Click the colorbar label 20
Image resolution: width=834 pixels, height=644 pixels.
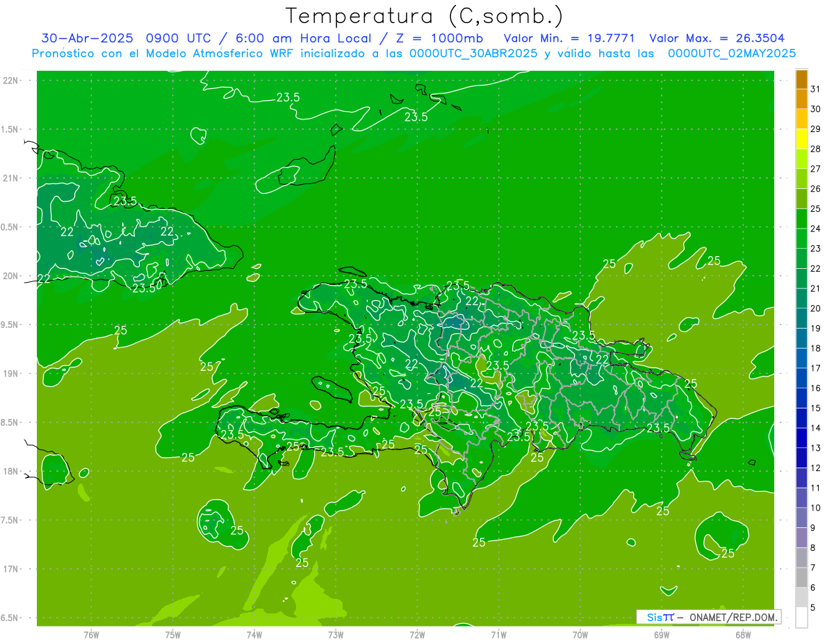pos(816,308)
